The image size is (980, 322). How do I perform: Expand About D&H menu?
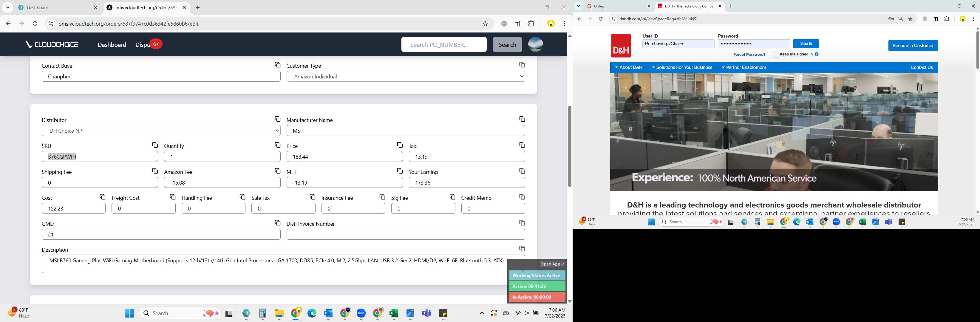pyautogui.click(x=628, y=68)
